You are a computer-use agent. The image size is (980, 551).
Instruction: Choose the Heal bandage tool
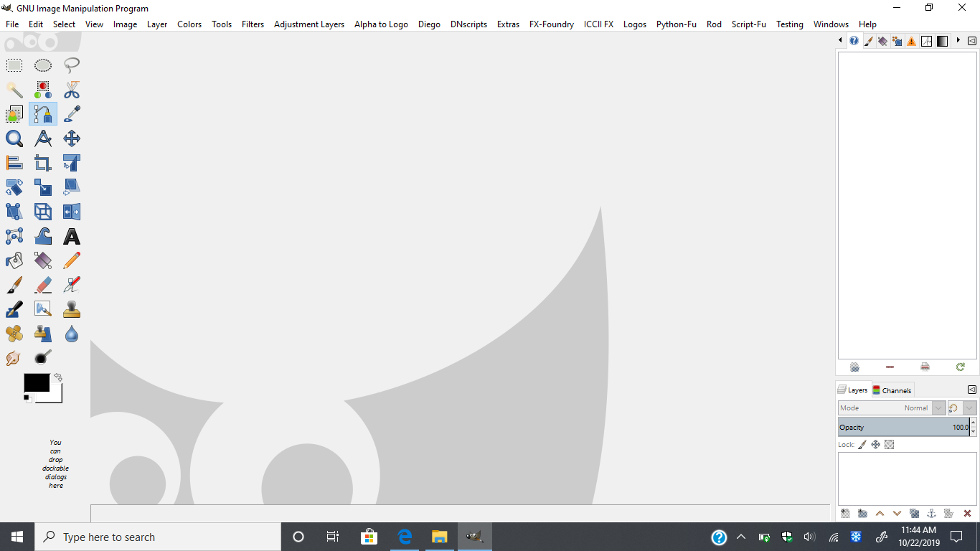[14, 334]
